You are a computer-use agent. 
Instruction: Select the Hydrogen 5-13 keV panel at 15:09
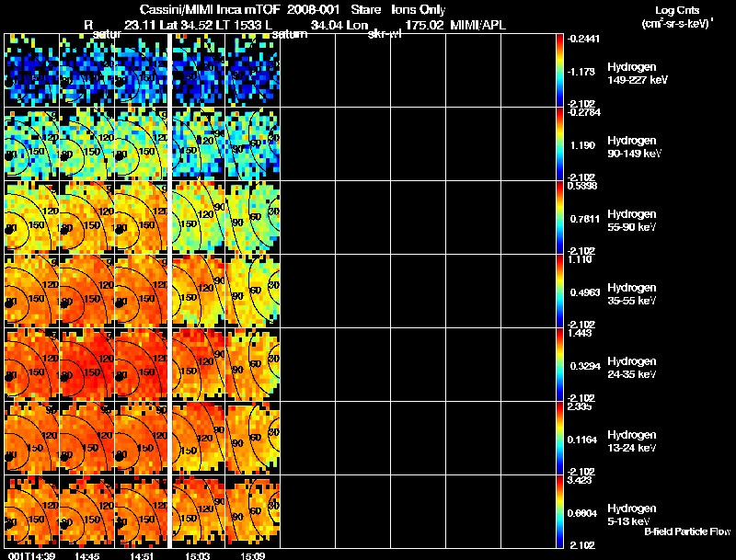[x=252, y=511]
